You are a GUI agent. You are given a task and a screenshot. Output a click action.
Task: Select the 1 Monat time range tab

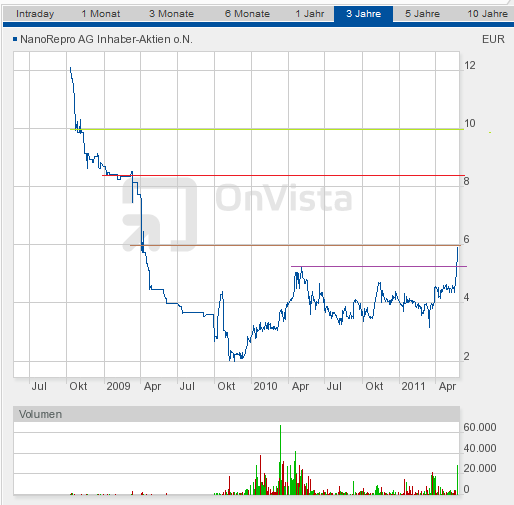click(101, 14)
